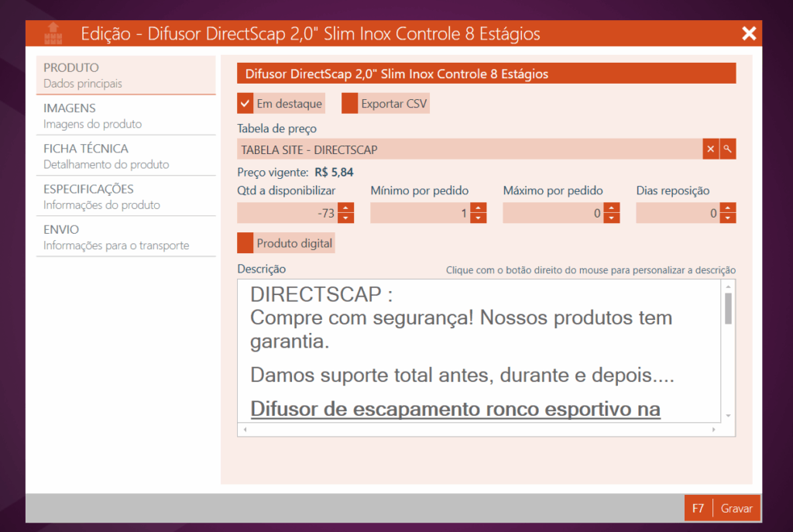This screenshot has height=532, width=793.
Task: Decrease Máximo por pedido value
Action: (x=612, y=218)
